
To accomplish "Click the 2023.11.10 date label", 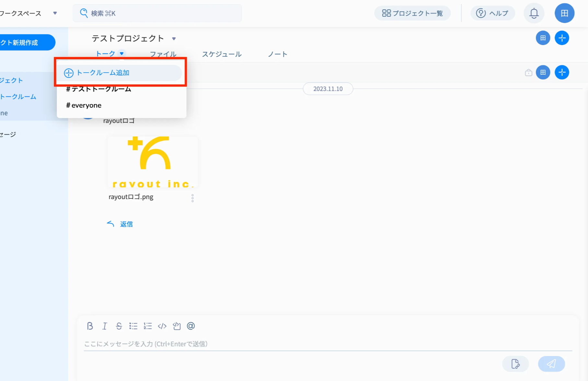I will [328, 89].
